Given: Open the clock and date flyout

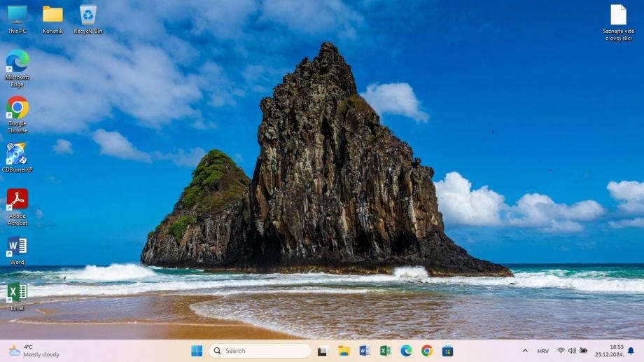Looking at the screenshot, I should click(609, 351).
